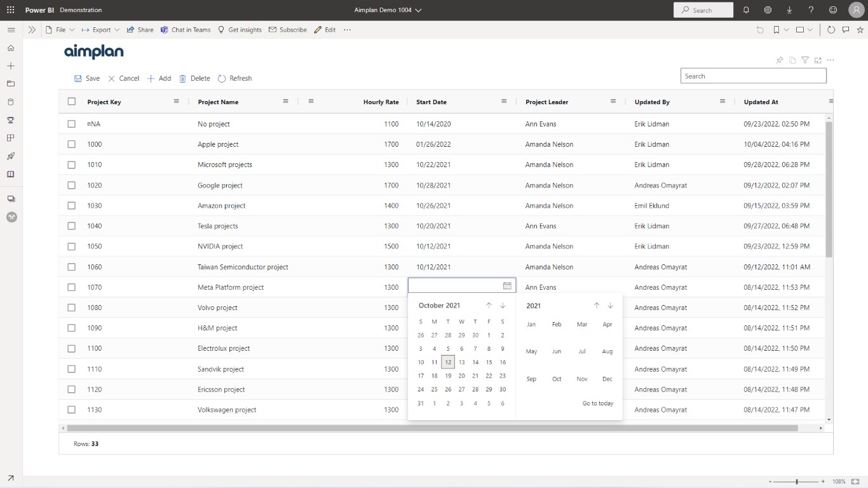Click the zoom slider handle
Viewport: 868px width, 488px height.
coord(797,482)
